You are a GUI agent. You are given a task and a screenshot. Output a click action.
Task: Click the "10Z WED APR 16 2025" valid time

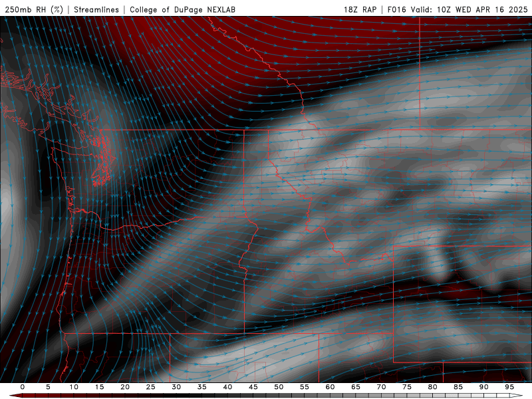(482, 9)
